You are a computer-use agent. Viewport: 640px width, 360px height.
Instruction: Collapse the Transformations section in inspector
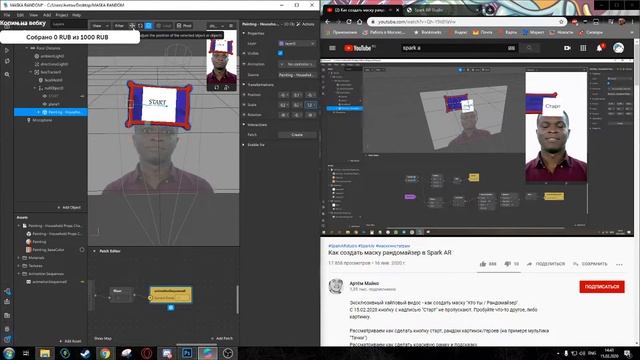[244, 84]
